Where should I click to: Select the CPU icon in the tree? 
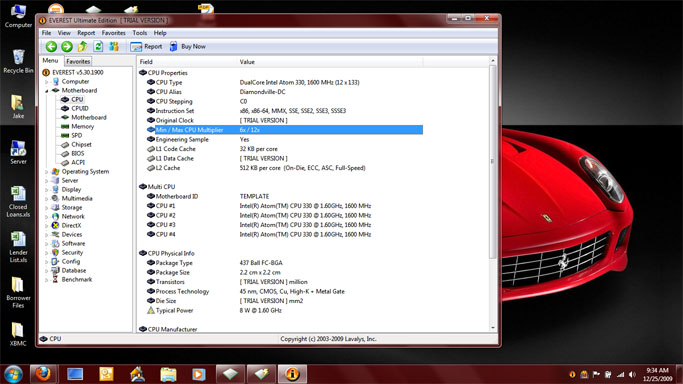click(x=65, y=99)
